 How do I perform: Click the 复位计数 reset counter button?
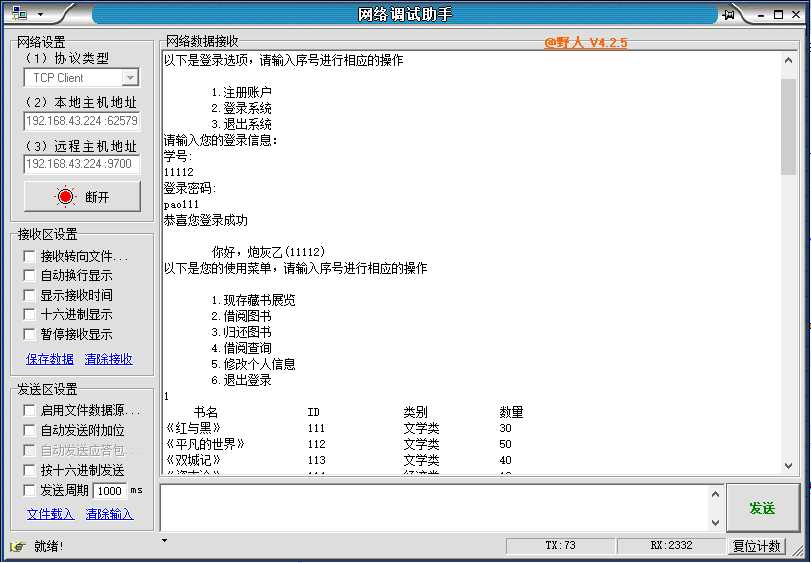(756, 546)
